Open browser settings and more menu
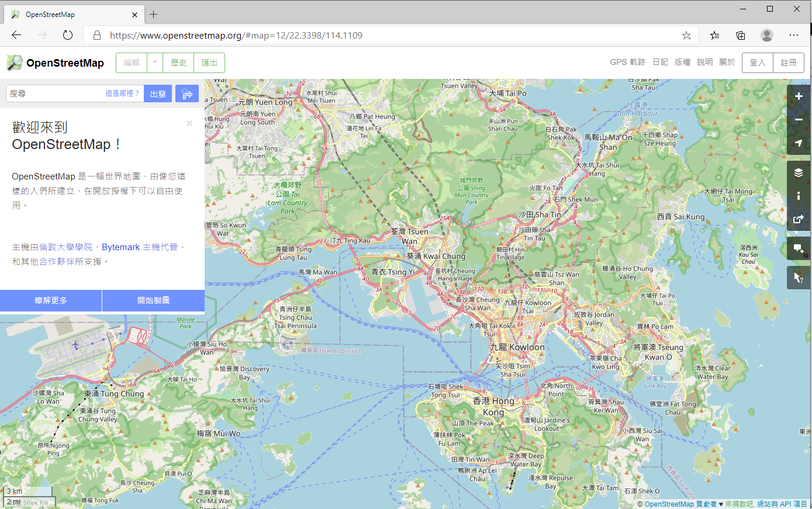Image resolution: width=812 pixels, height=509 pixels. click(x=793, y=35)
